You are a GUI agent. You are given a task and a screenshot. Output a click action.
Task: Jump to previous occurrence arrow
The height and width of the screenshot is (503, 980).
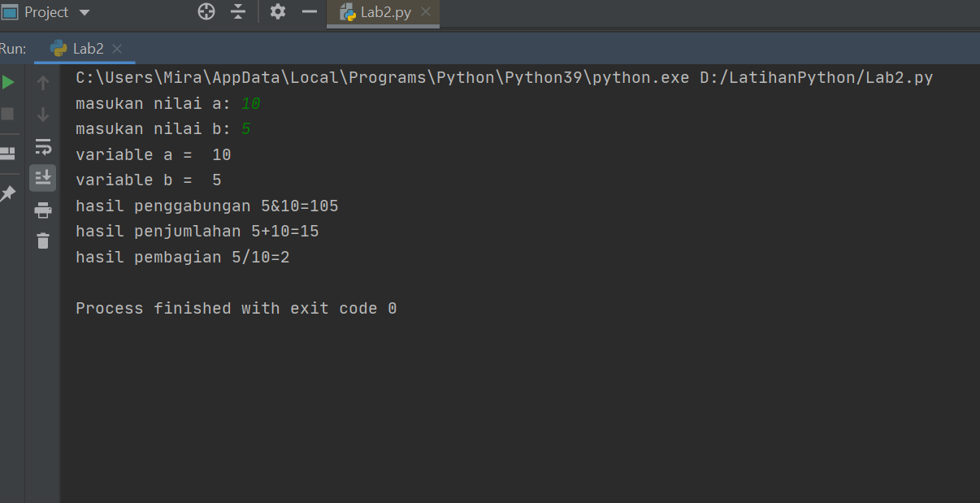(x=42, y=81)
